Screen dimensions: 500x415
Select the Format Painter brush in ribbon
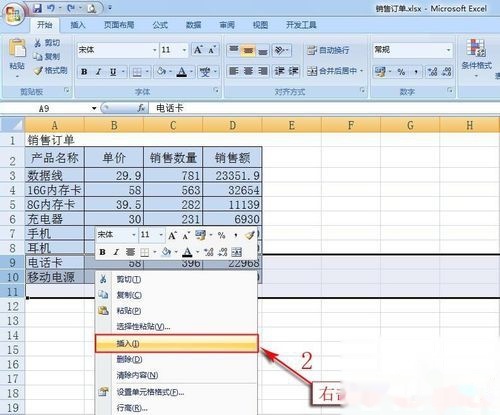pyautogui.click(x=38, y=71)
